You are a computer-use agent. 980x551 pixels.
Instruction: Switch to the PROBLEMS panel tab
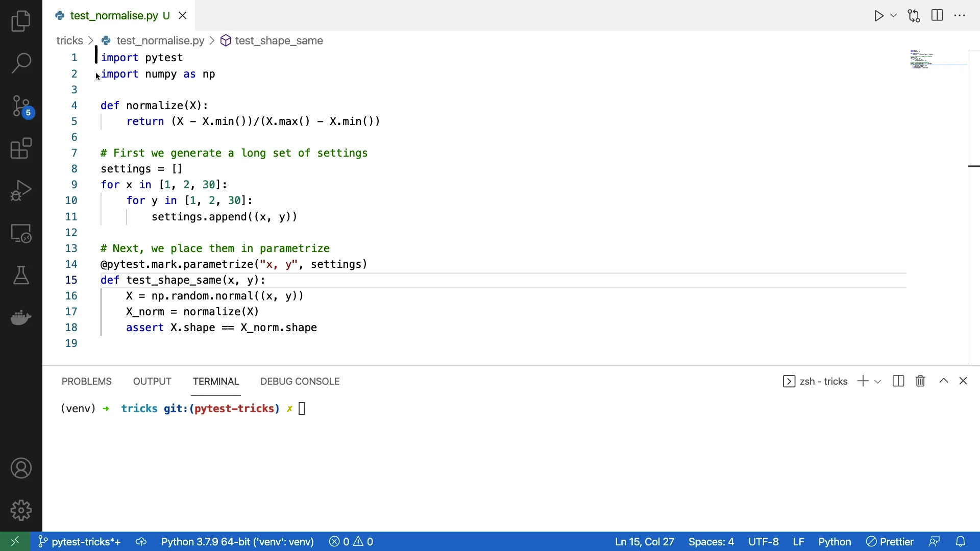point(87,382)
